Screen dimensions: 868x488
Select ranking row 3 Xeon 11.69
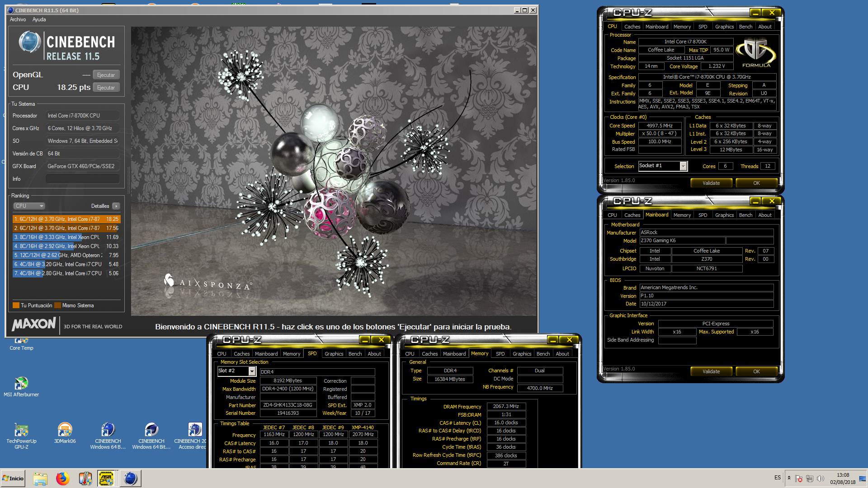tap(66, 237)
